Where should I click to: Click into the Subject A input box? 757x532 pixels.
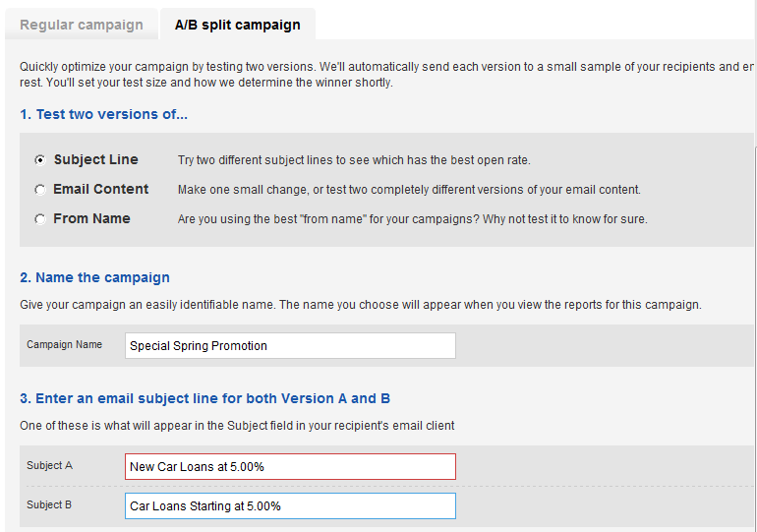[290, 466]
